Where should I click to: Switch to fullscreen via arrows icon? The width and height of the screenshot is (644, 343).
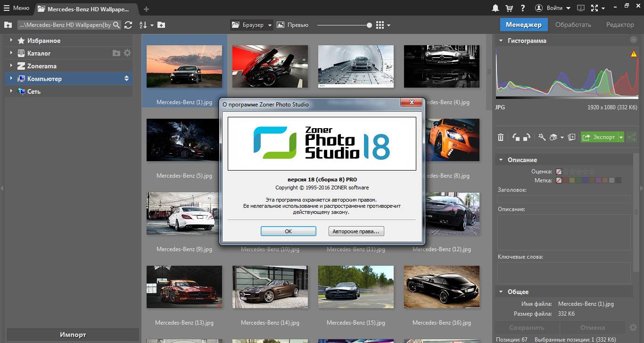pos(594,8)
